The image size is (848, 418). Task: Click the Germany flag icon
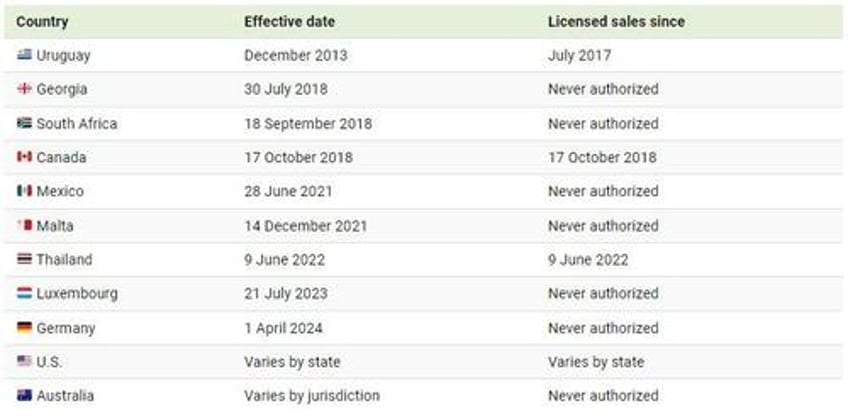[x=24, y=328]
